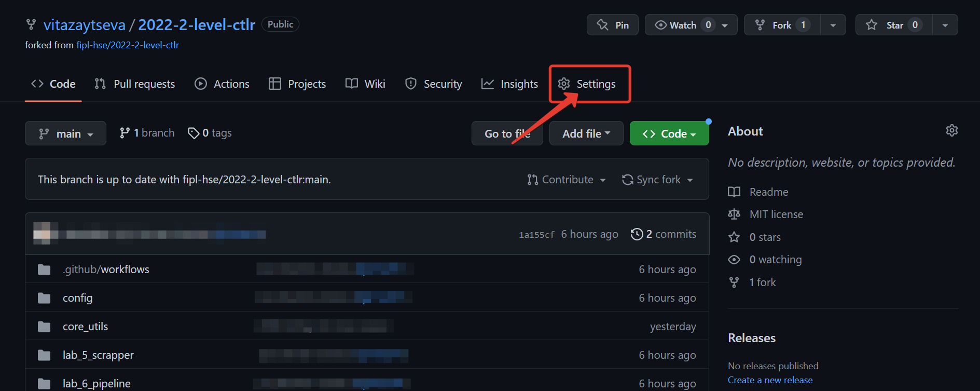Open the commit hash 1a155cf
This screenshot has width=980, height=391.
[x=536, y=235]
